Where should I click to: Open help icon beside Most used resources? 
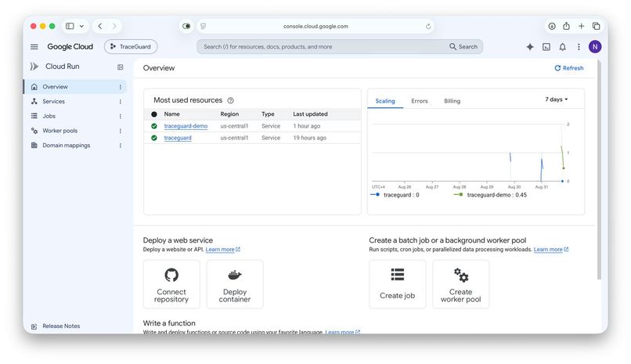tap(230, 100)
